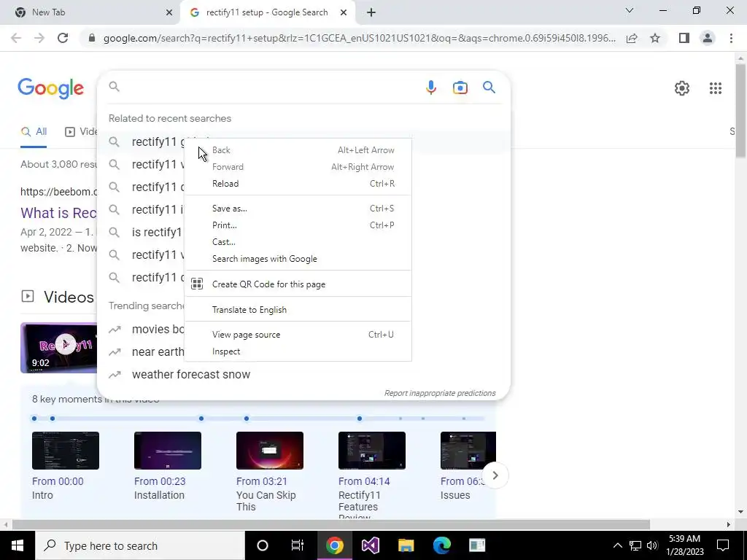The height and width of the screenshot is (560, 747).
Task: Reload the page from the toolbar
Action: click(x=63, y=38)
